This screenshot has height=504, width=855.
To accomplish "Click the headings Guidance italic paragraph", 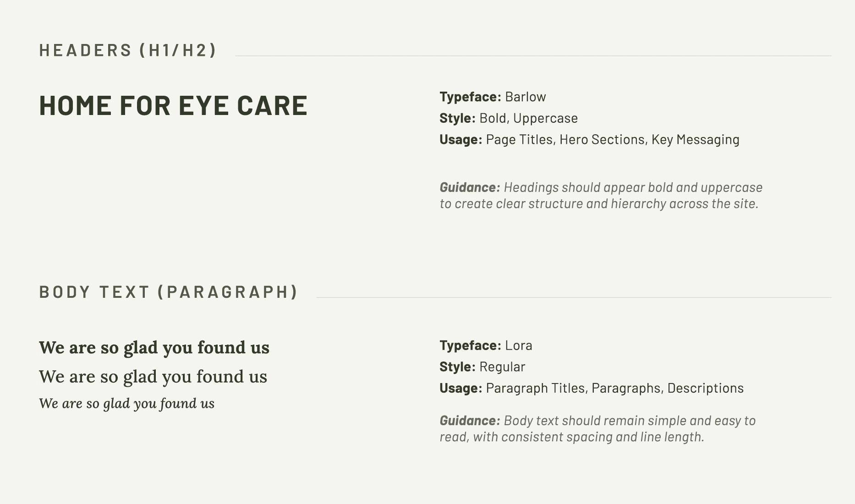I will click(x=601, y=195).
